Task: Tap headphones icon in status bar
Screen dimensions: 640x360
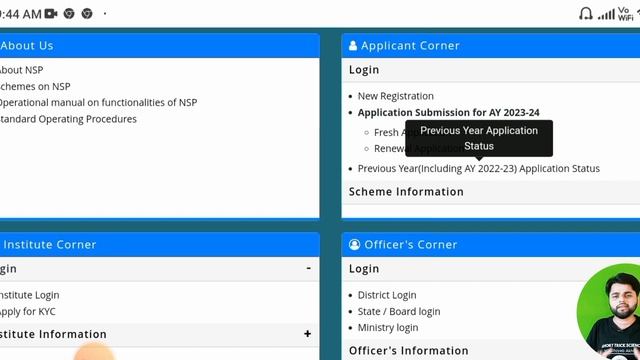Action: tap(585, 14)
